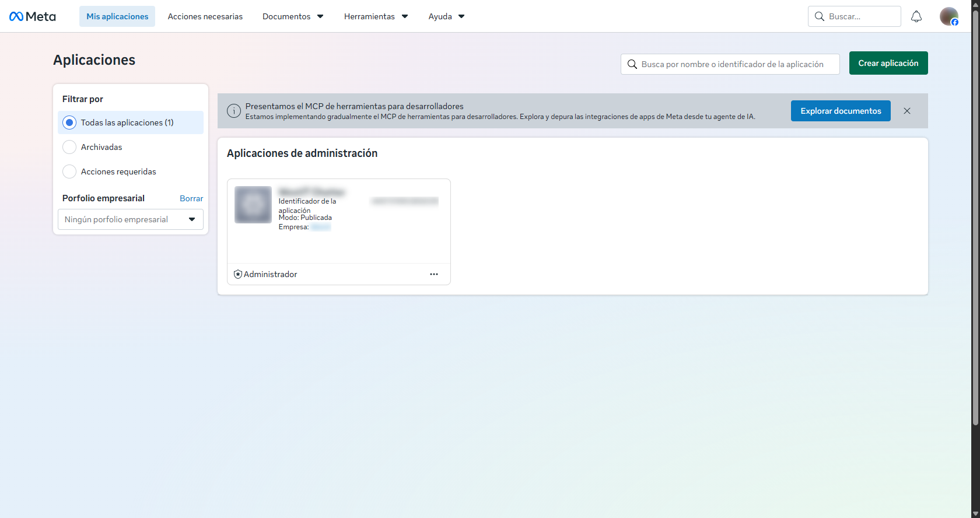Open the Herramientas menu
The width and height of the screenshot is (980, 518).
pyautogui.click(x=376, y=16)
